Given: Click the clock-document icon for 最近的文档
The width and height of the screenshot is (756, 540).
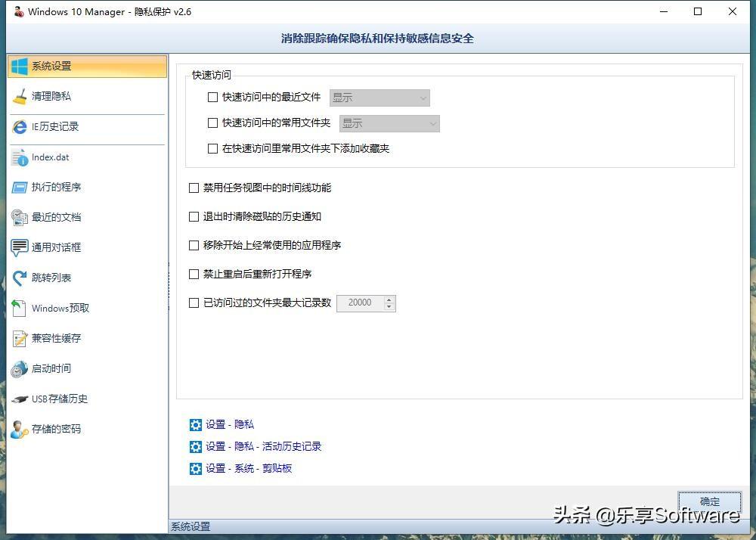Looking at the screenshot, I should 20,218.
